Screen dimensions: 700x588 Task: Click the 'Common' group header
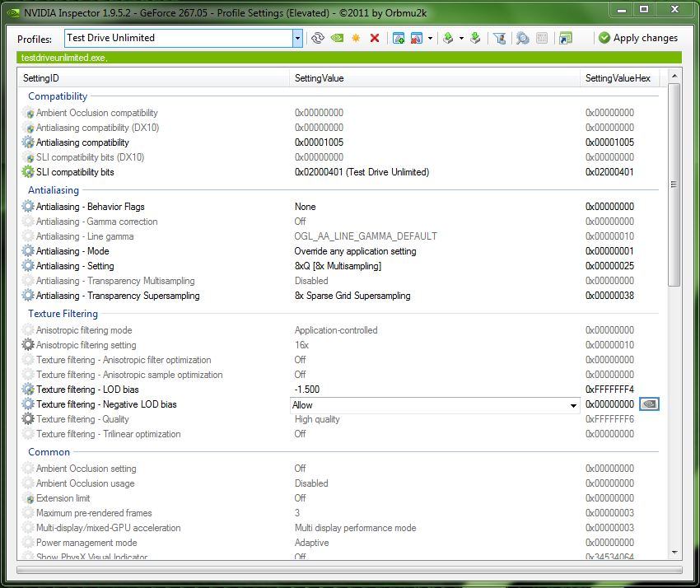pyautogui.click(x=49, y=452)
